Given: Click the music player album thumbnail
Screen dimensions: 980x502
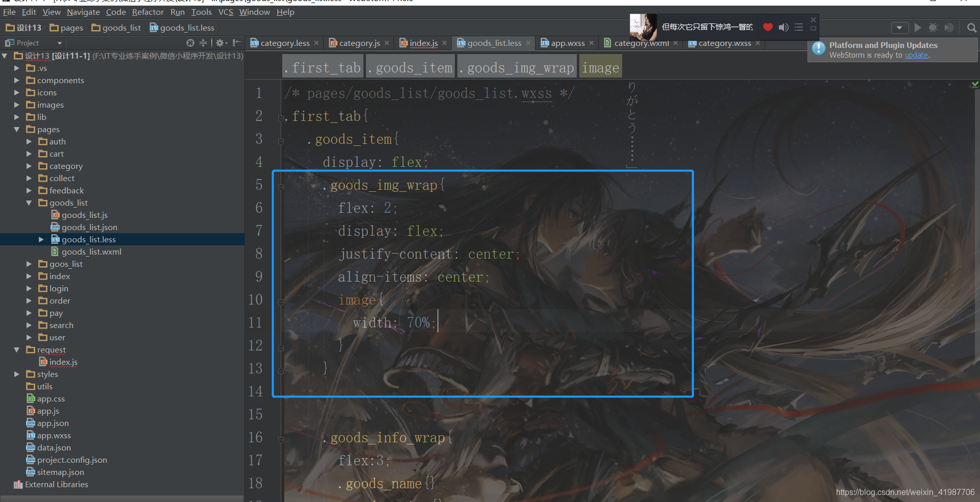Looking at the screenshot, I should (x=643, y=27).
